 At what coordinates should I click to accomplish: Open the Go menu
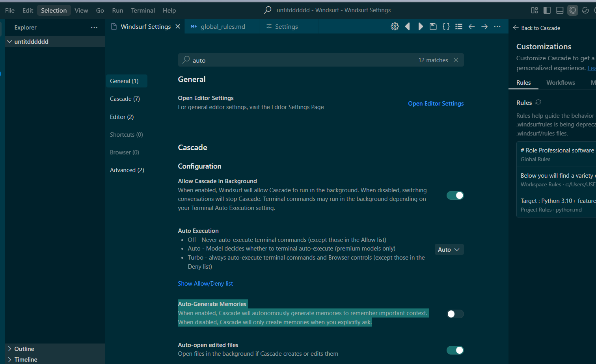(100, 10)
